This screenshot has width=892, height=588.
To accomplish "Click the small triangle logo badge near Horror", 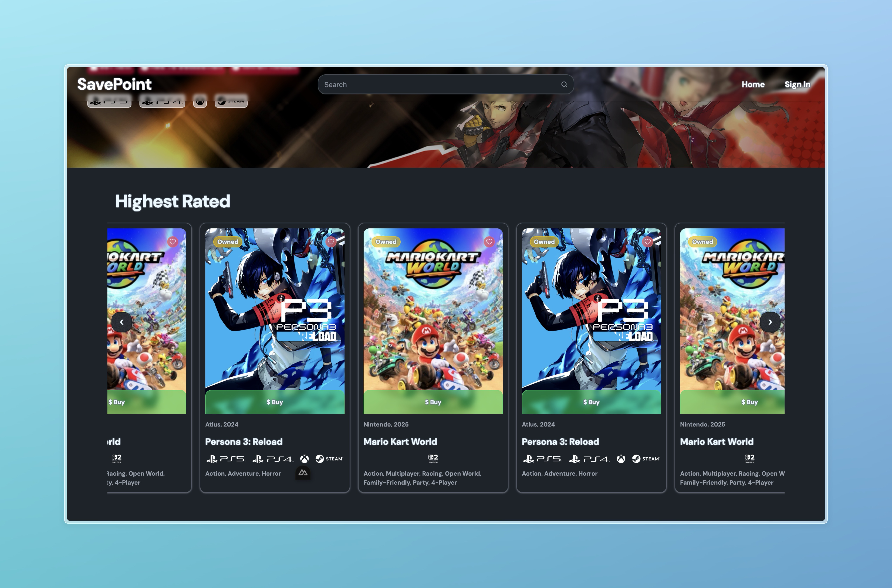I will (303, 473).
